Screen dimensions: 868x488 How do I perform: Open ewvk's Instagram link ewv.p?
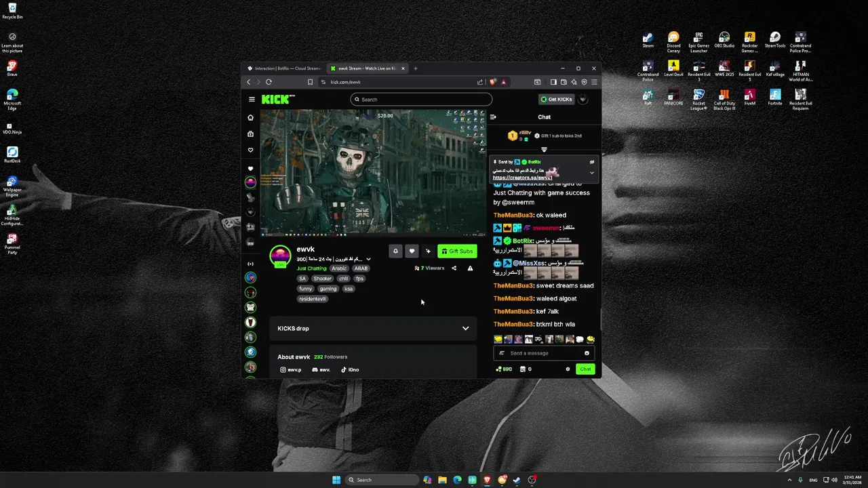[x=291, y=369]
